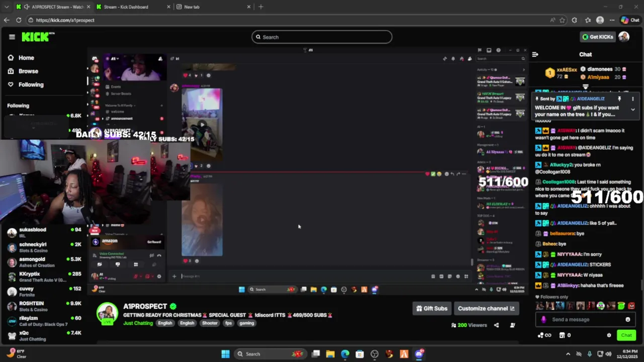644x362 pixels.
Task: Open Discord from the taskbar
Action: 419,354
